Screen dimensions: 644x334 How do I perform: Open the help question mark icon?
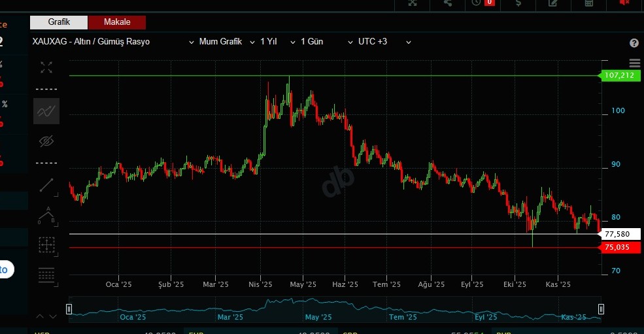pyautogui.click(x=634, y=43)
